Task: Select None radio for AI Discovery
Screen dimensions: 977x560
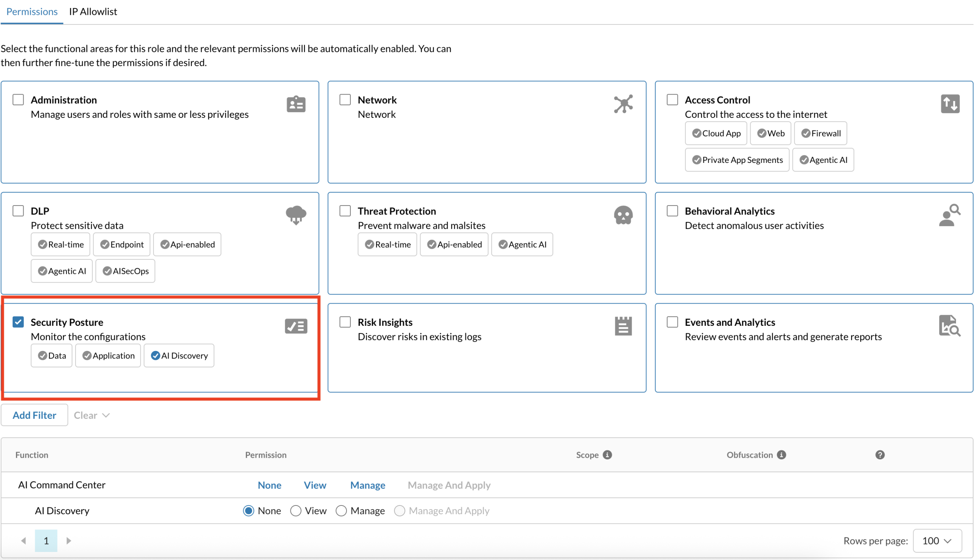Action: [x=248, y=511]
